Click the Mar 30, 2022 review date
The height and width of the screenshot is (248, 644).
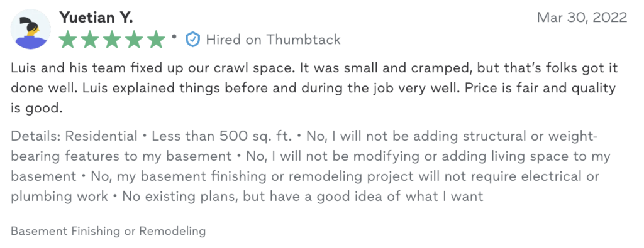[582, 17]
